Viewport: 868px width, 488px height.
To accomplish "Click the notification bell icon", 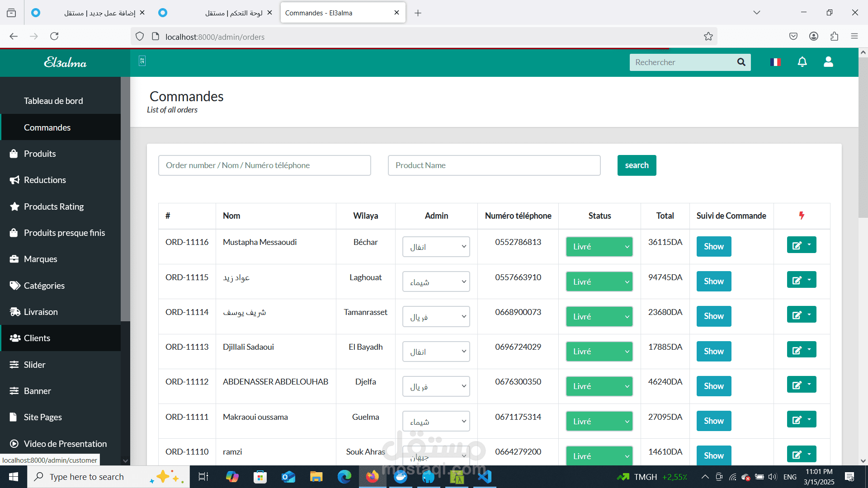I will point(802,62).
